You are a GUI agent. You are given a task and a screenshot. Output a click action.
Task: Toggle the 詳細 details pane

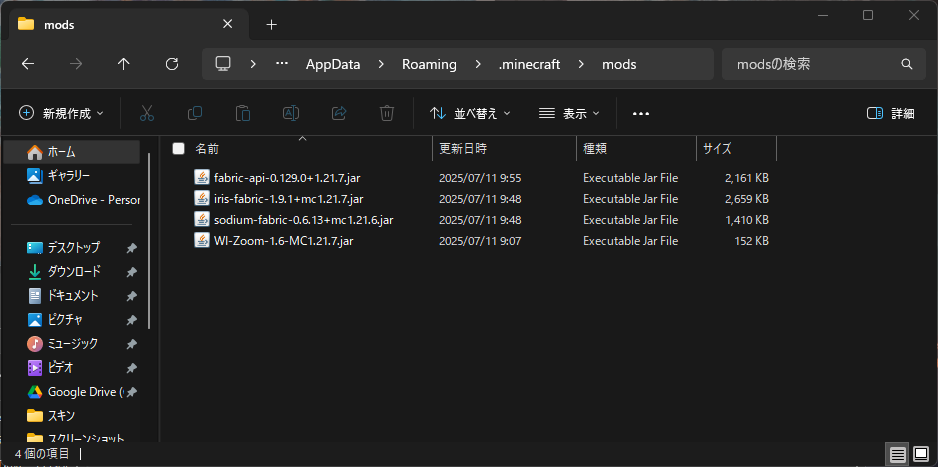891,113
